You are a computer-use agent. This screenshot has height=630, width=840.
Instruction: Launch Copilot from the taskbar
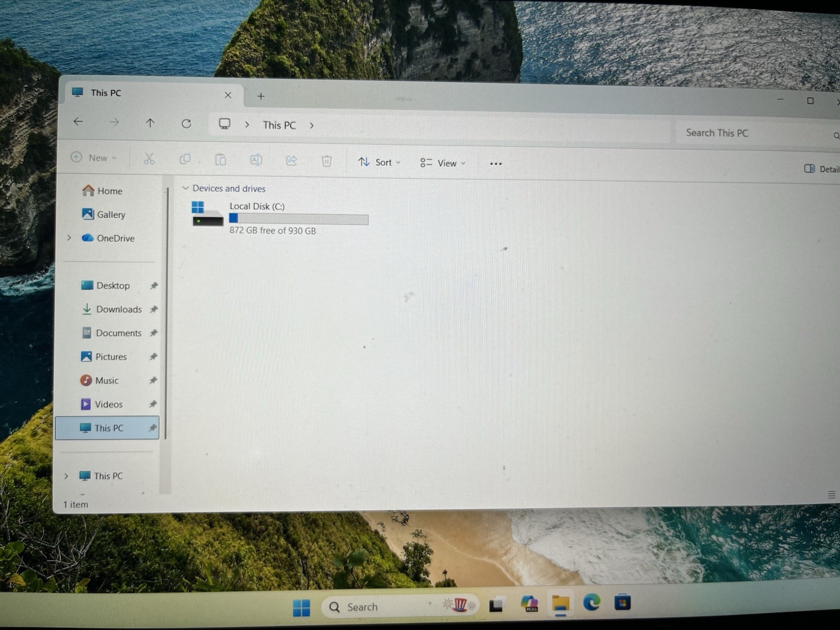point(529,604)
